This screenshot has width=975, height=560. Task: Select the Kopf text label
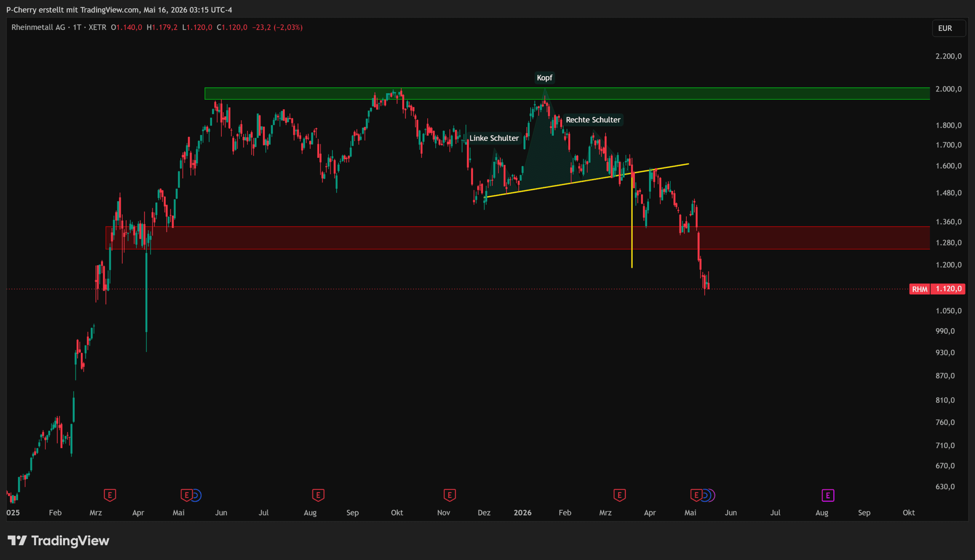(x=544, y=78)
